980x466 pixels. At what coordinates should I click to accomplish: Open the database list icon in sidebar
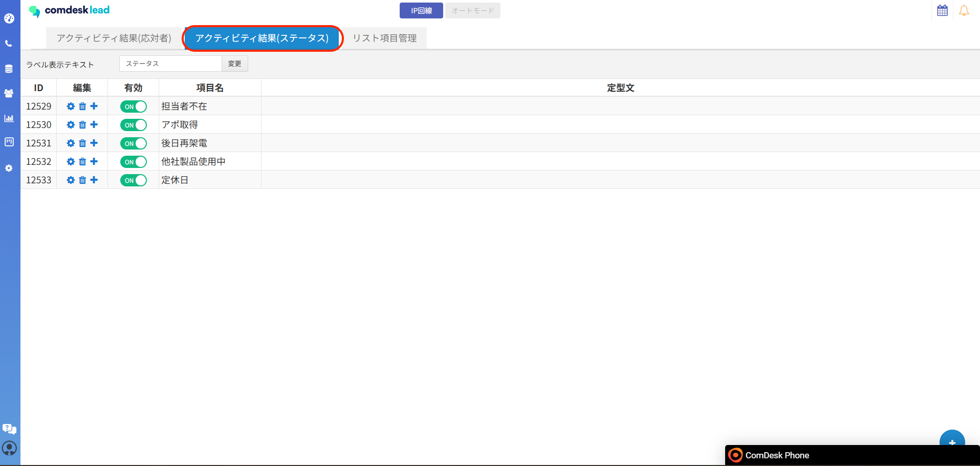pyautogui.click(x=9, y=69)
